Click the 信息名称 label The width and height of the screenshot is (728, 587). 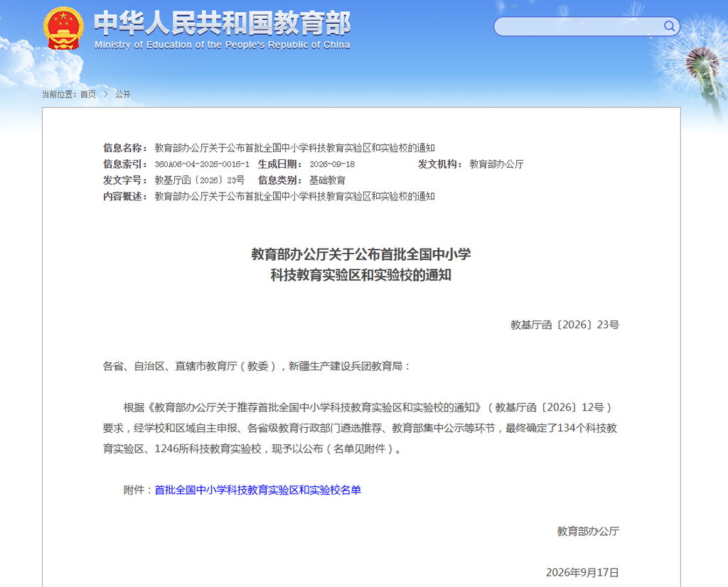[125, 148]
